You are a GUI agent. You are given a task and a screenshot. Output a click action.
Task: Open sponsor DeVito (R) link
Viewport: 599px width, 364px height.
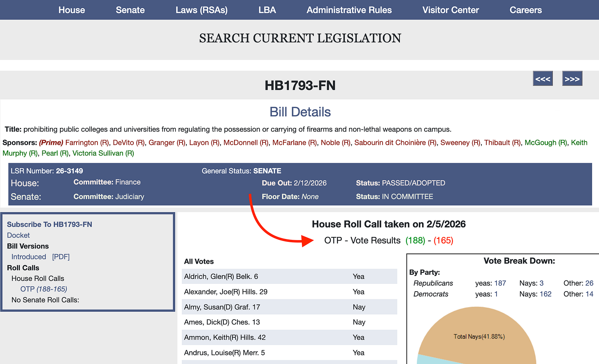point(129,143)
